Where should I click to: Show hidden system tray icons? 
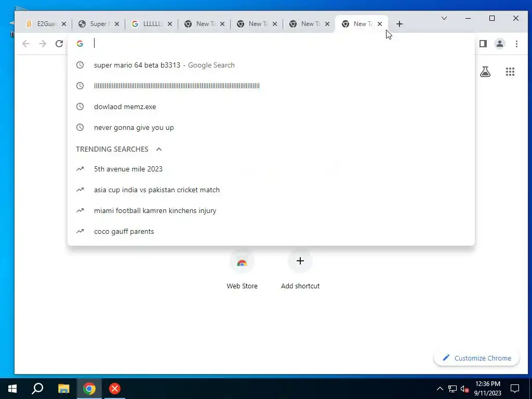click(440, 389)
